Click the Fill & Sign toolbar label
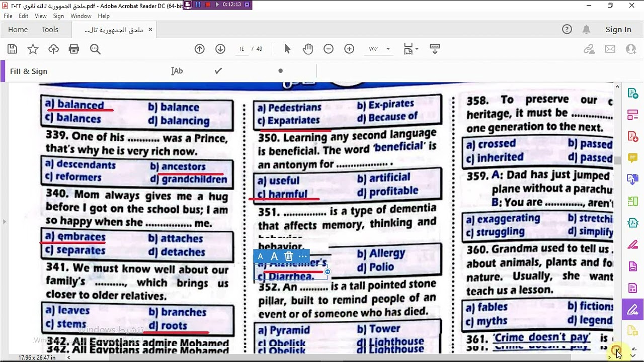The height and width of the screenshot is (362, 644). pyautogui.click(x=29, y=71)
